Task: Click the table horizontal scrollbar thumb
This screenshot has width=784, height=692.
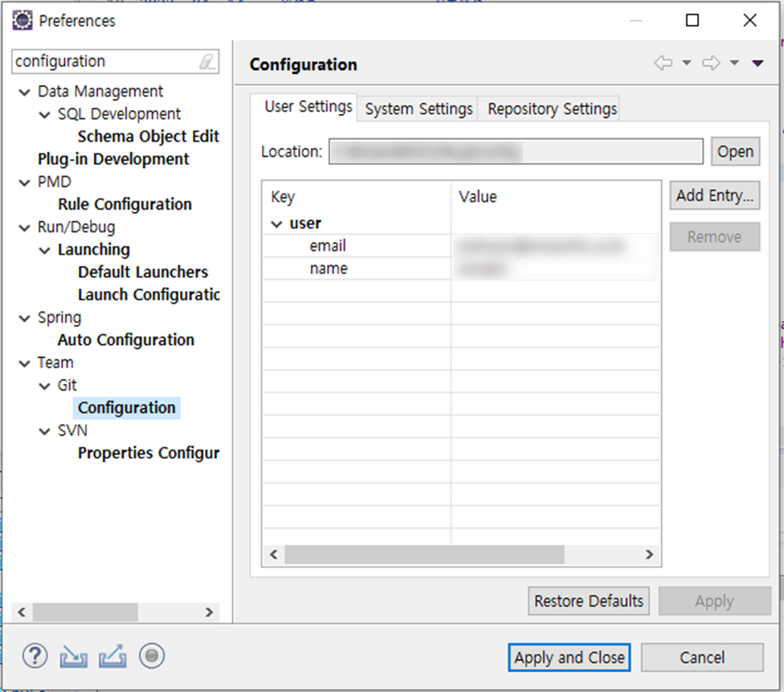Action: (x=424, y=555)
